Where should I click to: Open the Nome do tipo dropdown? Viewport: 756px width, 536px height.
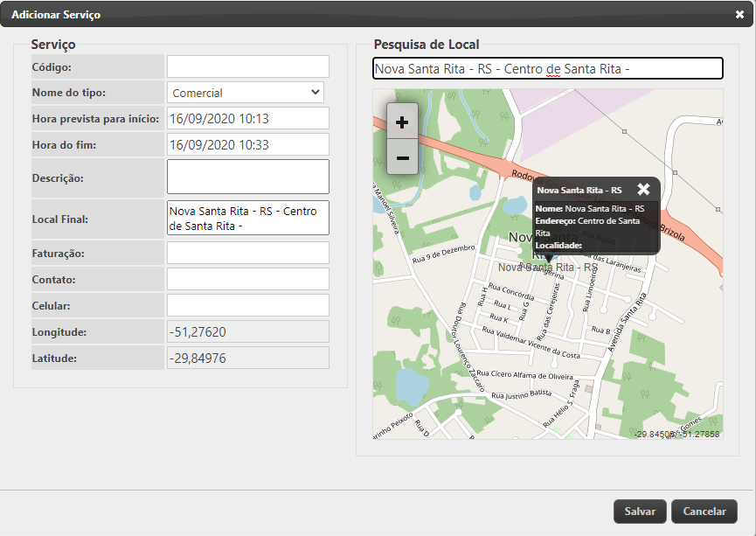pyautogui.click(x=246, y=93)
